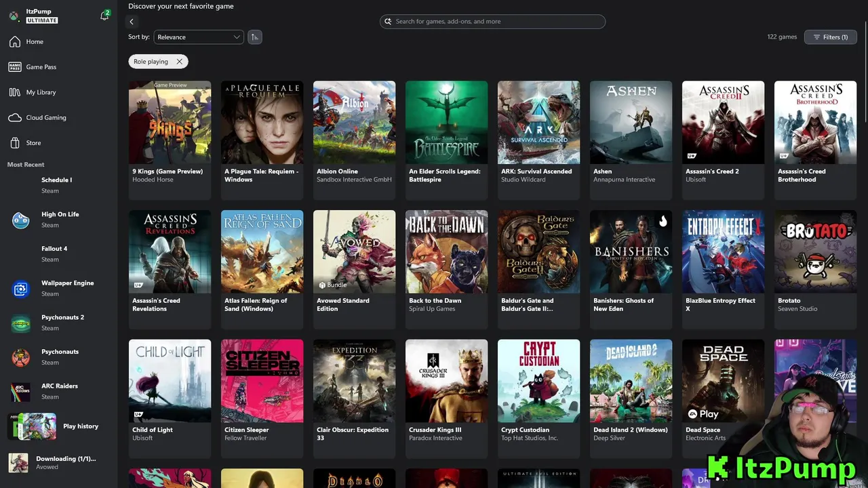Open Psychonauts 2 recent entry

[58, 323]
